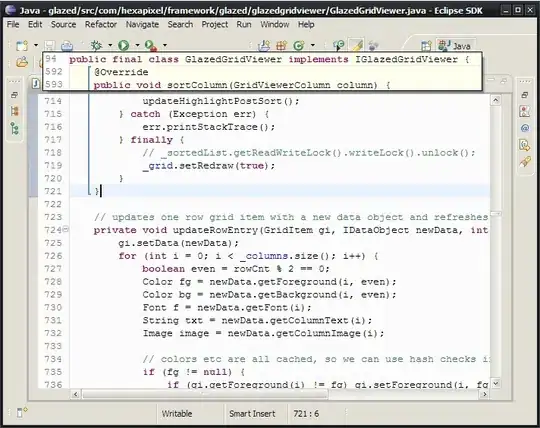Run the program with green play icon
The width and height of the screenshot is (540, 428).
click(124, 45)
